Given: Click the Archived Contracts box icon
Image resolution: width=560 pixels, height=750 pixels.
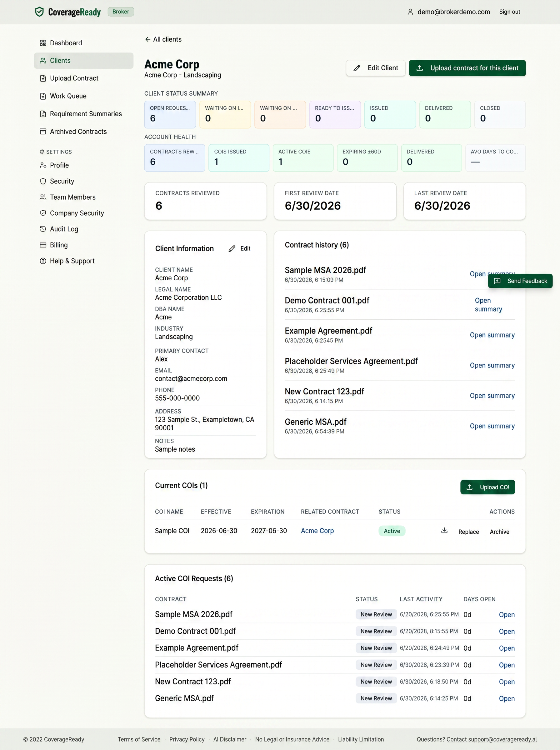Looking at the screenshot, I should tap(43, 132).
